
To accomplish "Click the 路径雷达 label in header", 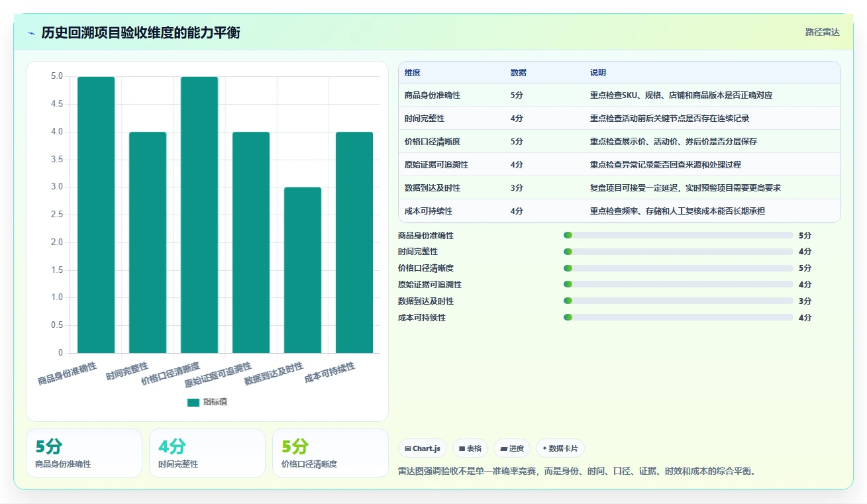I will [823, 32].
